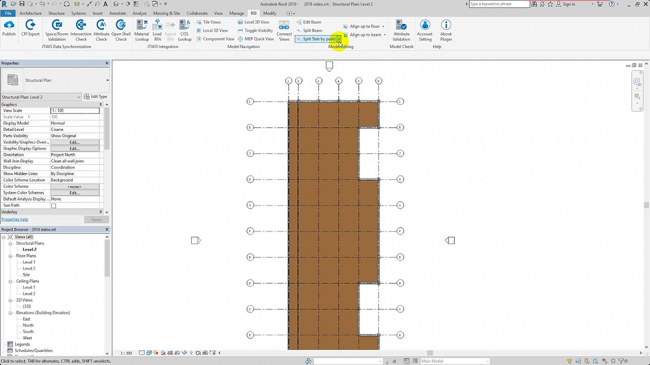
Task: Collapse the Elevations (Building Elevation) node
Action: pos(10,313)
